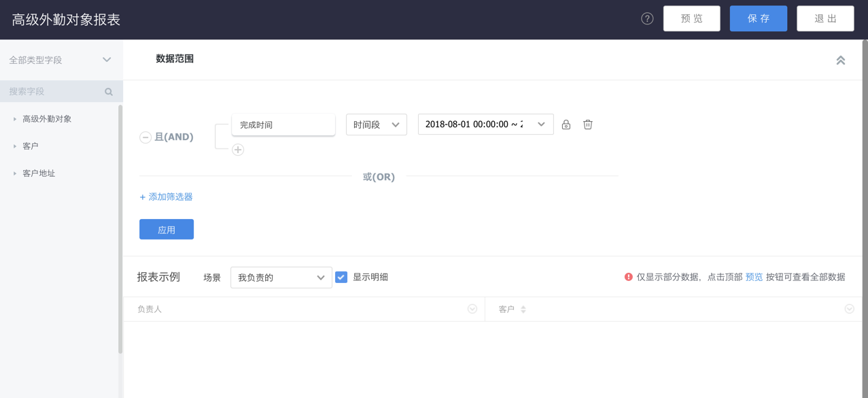
Task: Click the 预览 button in header
Action: [691, 18]
